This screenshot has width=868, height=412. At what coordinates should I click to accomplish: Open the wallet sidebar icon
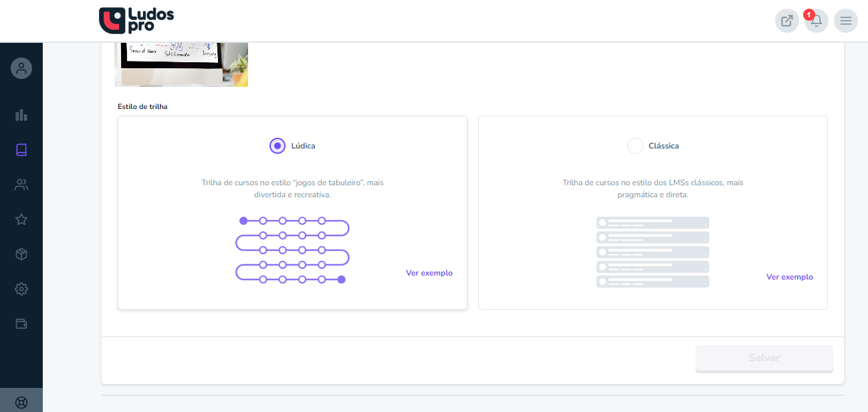pyautogui.click(x=21, y=324)
